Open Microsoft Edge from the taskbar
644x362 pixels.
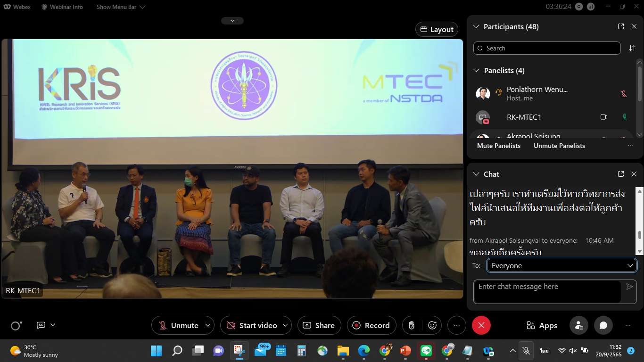tap(363, 351)
